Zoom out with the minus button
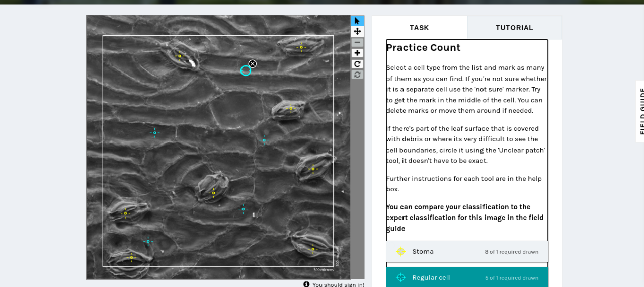Viewport: 644px width, 287px height. coord(357,42)
